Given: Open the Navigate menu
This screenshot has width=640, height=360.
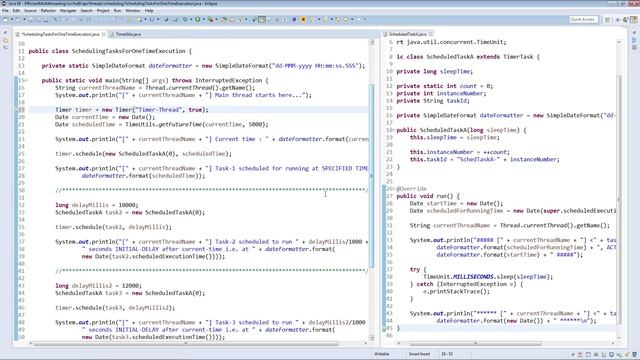Looking at the screenshot, I should coord(68,11).
